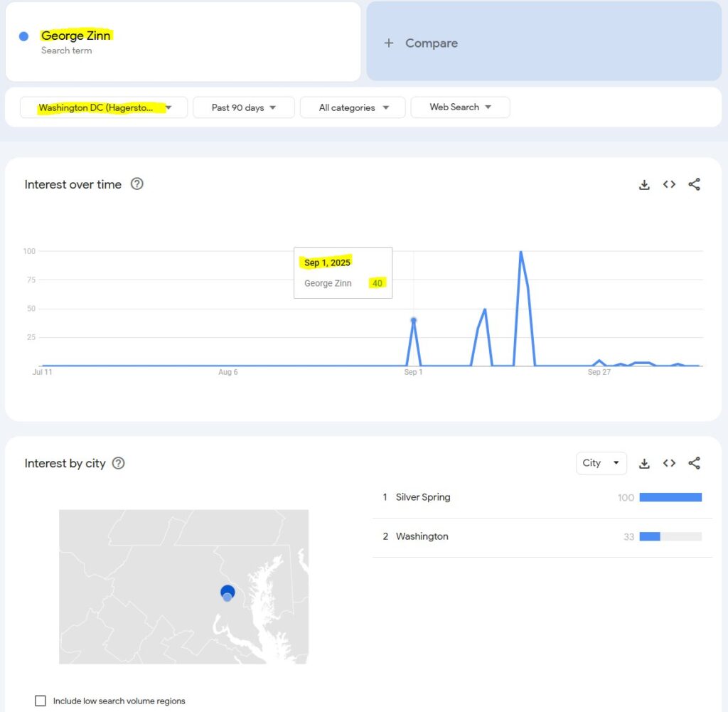Screen dimensions: 728x712
Task: Expand the Past 90 days time filter
Action: point(243,107)
